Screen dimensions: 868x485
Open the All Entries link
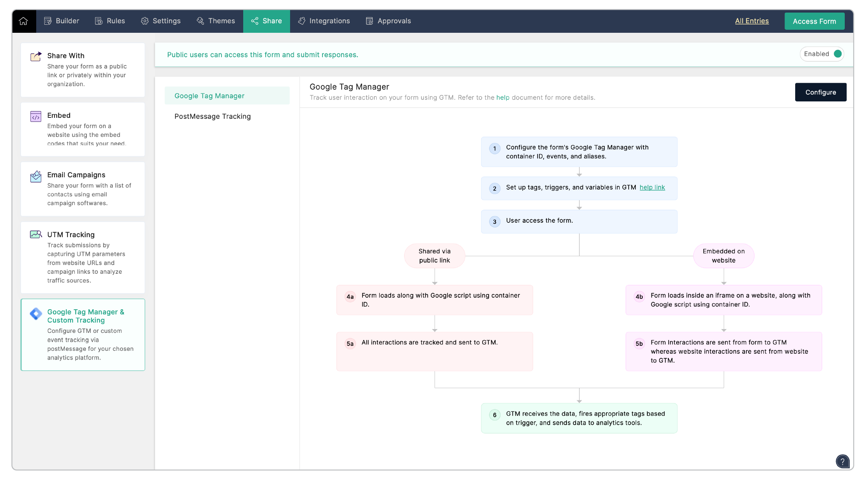752,21
